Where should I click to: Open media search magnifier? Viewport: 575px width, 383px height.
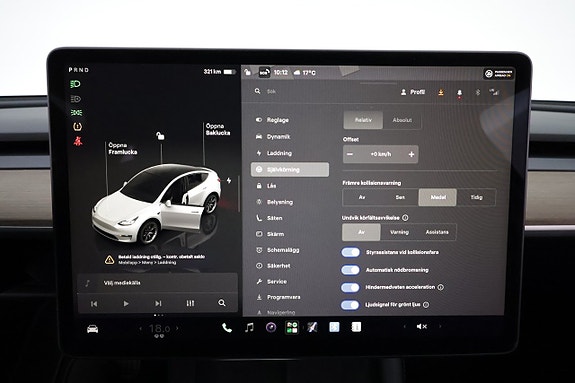pos(222,303)
